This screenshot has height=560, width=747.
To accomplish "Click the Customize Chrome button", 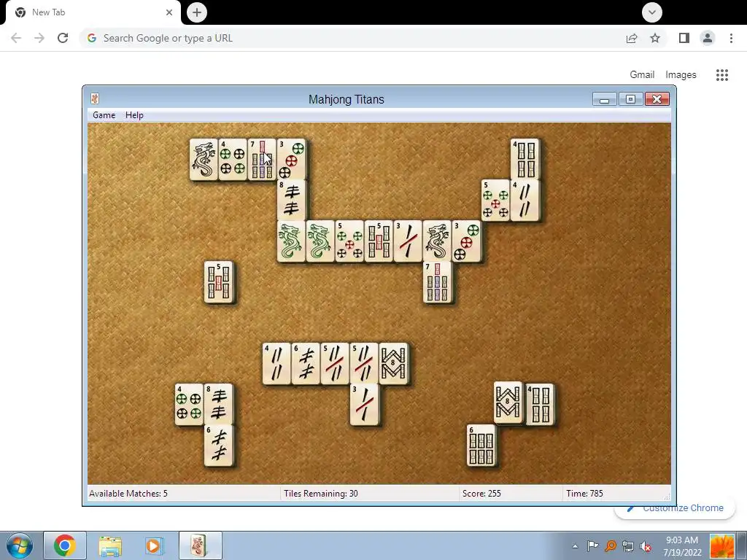I will coord(675,508).
